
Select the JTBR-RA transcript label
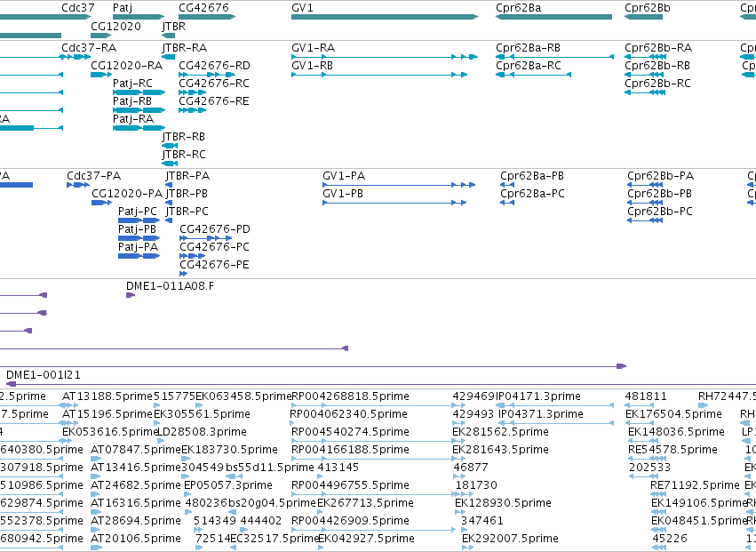point(185,48)
